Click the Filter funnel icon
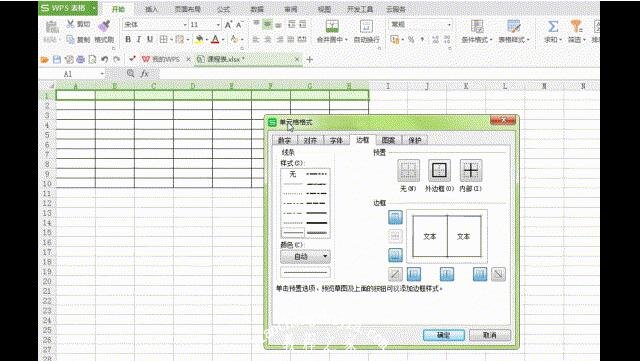The height and width of the screenshot is (361, 641). coord(576,26)
